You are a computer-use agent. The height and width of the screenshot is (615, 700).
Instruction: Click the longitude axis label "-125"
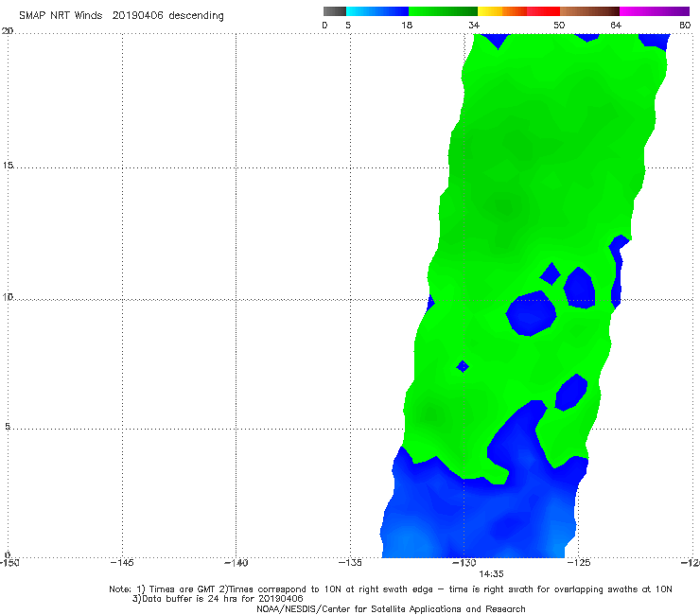[x=578, y=563]
